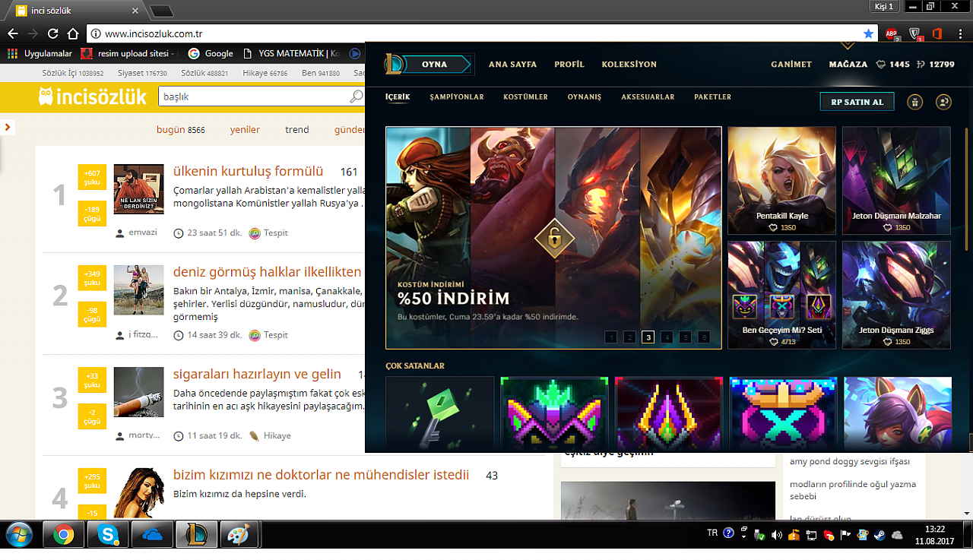Select banner page 5 indicator
The width and height of the screenshot is (973, 560).
click(685, 337)
